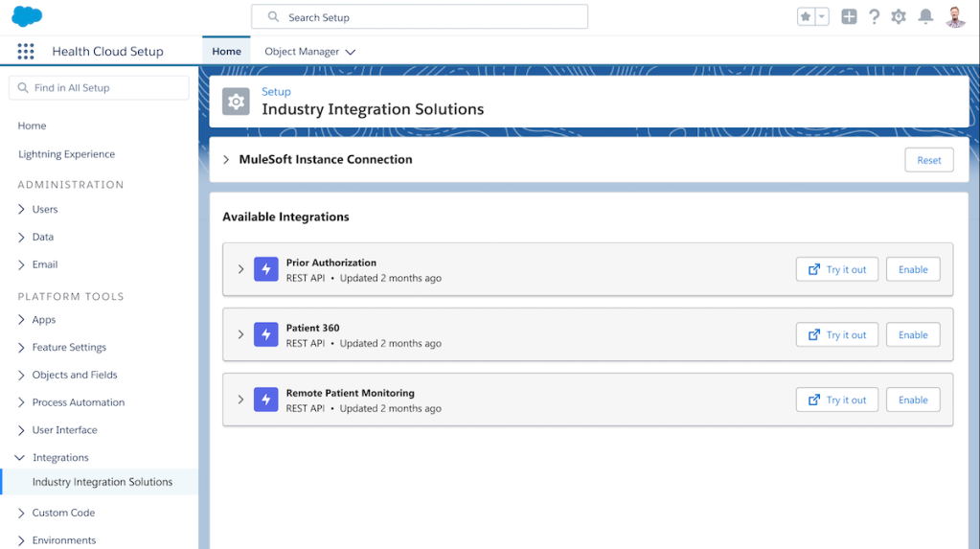Open the Notifications bell

point(925,17)
